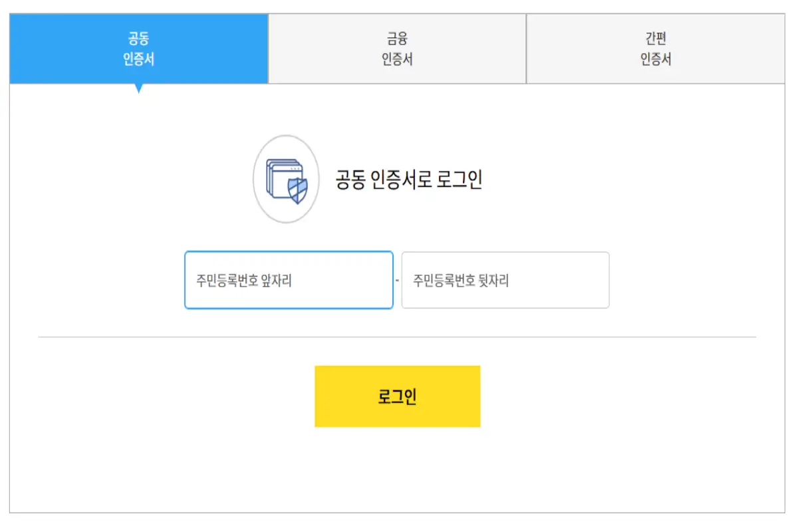Focus the 주민등록번호 뒷자리 input field
The width and height of the screenshot is (798, 532).
coord(505,279)
